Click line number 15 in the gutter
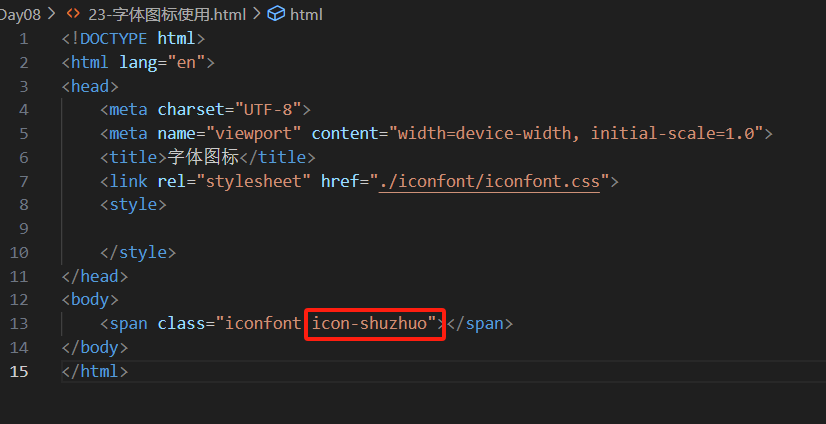The image size is (826, 424). (19, 371)
